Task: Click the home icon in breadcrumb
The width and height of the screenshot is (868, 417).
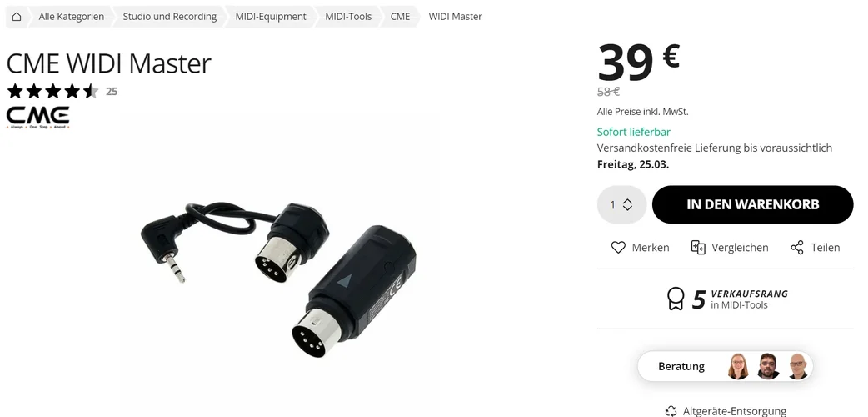Action: coord(17,17)
